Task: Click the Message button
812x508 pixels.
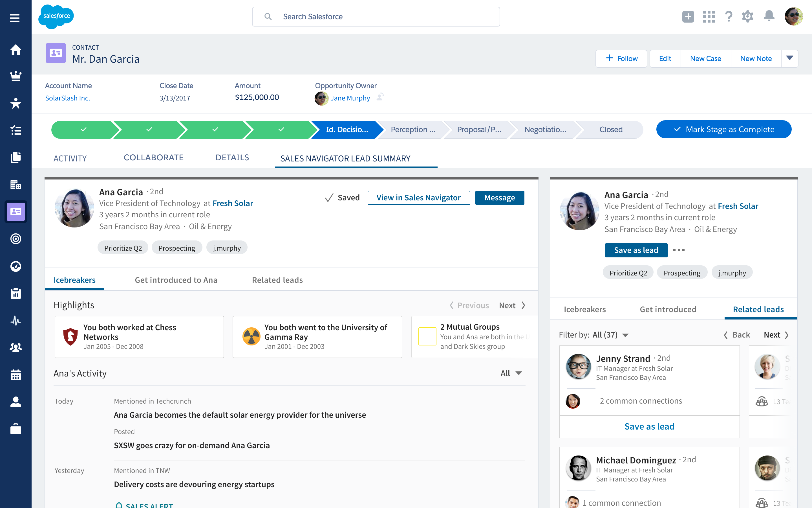Action: tap(500, 198)
